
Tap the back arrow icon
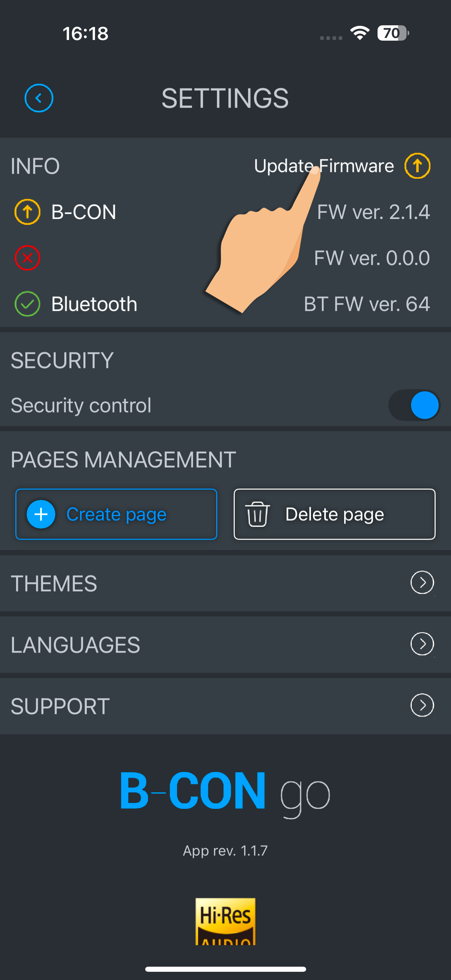(39, 98)
